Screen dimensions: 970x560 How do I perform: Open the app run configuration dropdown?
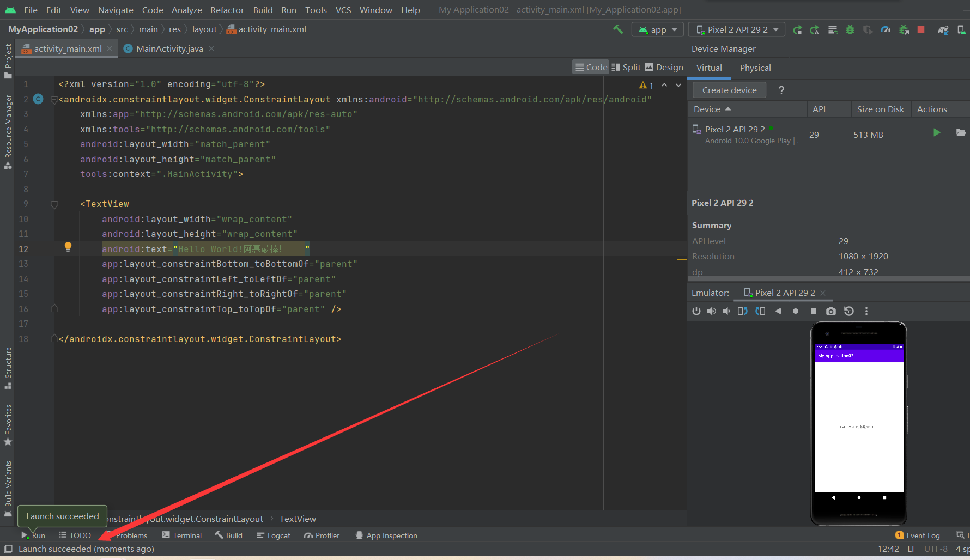[657, 29]
